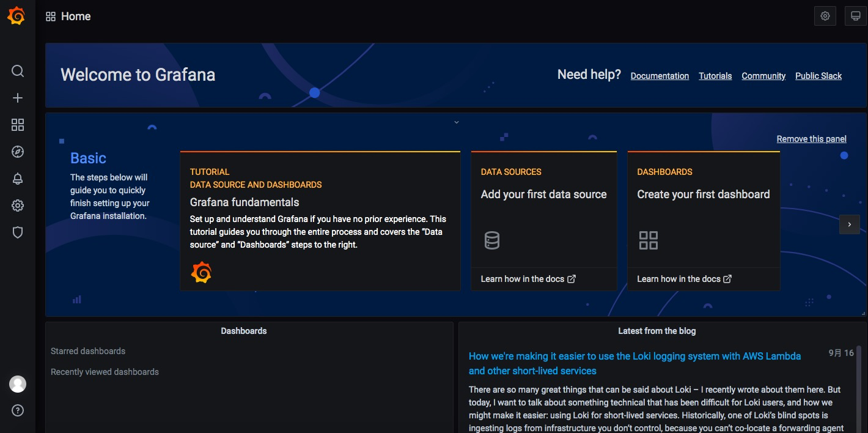Click the database icon in Data Sources card
This screenshot has height=433, width=868.
[492, 240]
